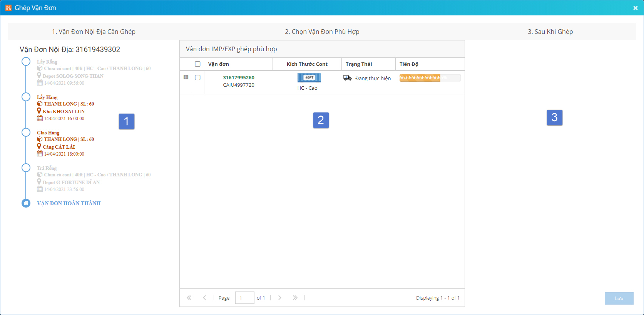Screen dimensions: 644x315
Task: Click the home icon at Vận Đơn Hoàn Thành
Action: pos(26,203)
